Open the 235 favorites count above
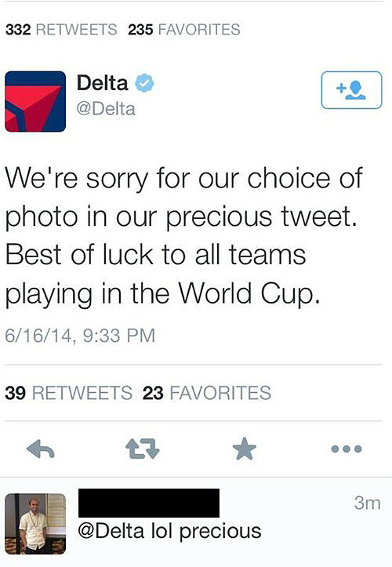The width and height of the screenshot is (392, 567). pyautogui.click(x=184, y=30)
